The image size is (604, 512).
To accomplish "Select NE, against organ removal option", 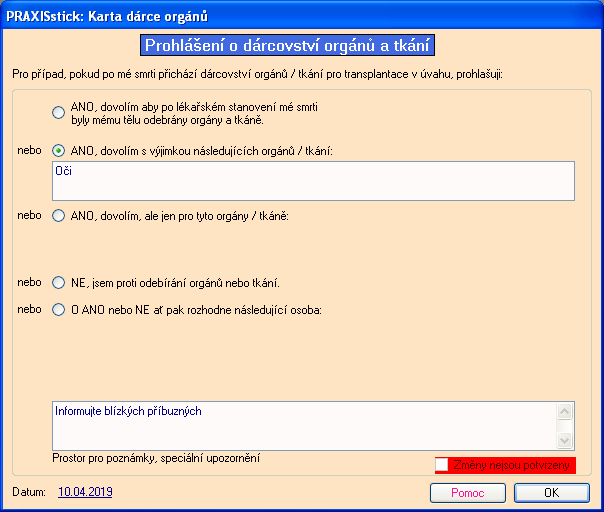I will [x=59, y=282].
